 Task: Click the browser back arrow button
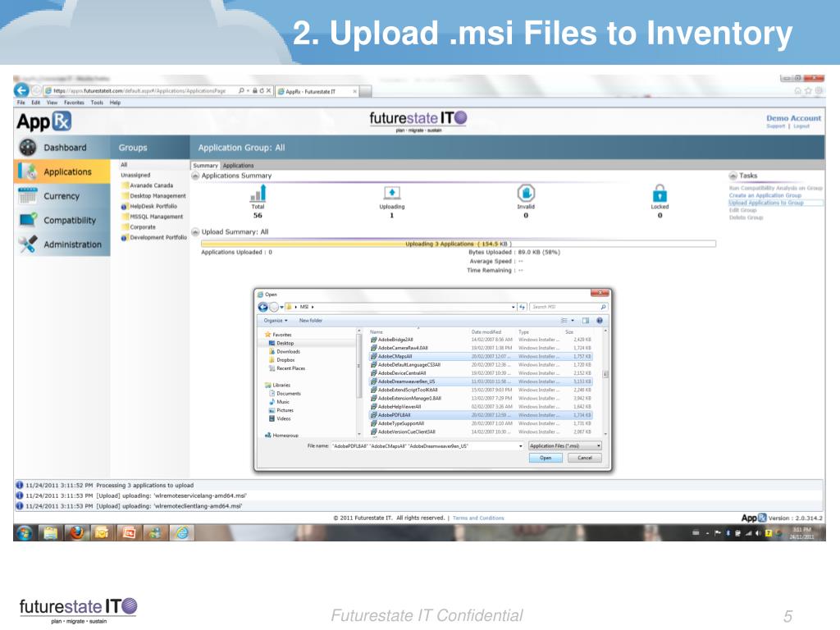tap(21, 90)
